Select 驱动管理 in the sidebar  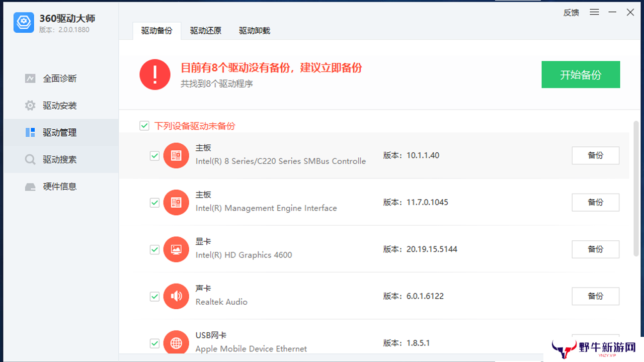click(x=61, y=133)
